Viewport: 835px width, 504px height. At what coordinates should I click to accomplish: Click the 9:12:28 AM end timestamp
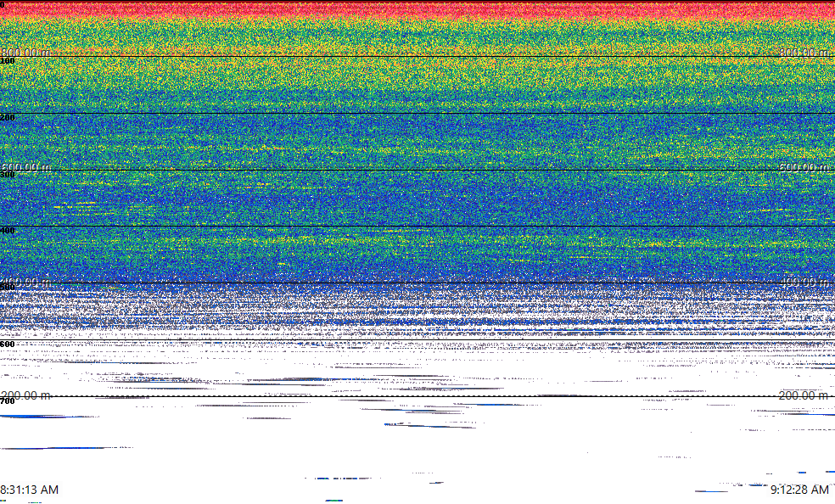pyautogui.click(x=799, y=490)
